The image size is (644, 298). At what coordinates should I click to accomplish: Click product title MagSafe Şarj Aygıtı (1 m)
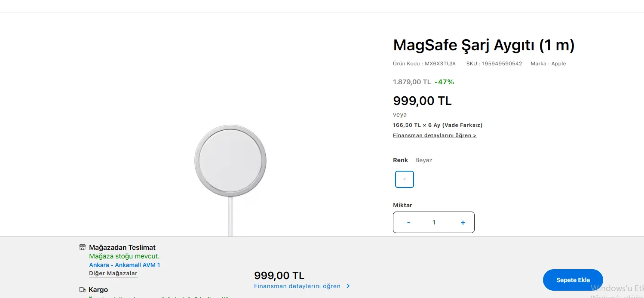(x=484, y=45)
